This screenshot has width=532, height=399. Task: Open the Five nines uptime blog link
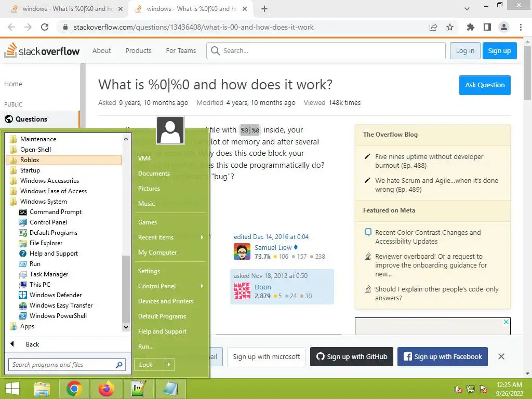coord(429,161)
